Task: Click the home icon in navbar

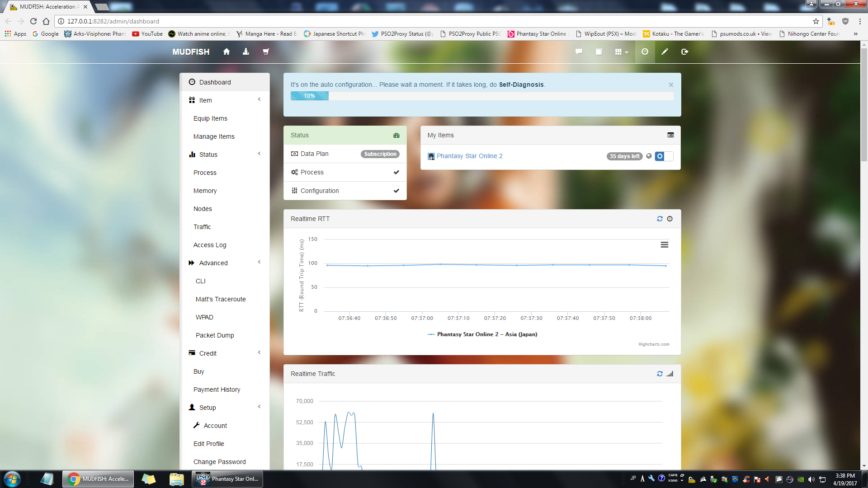Action: coord(226,52)
